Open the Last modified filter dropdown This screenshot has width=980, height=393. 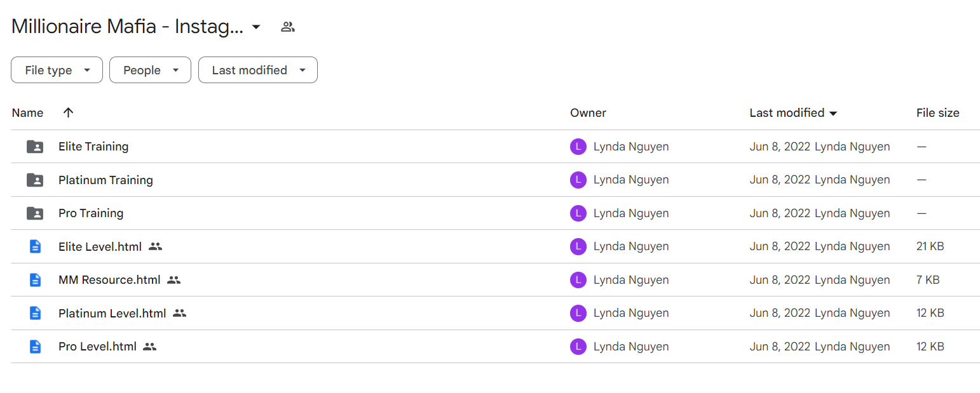point(258,70)
